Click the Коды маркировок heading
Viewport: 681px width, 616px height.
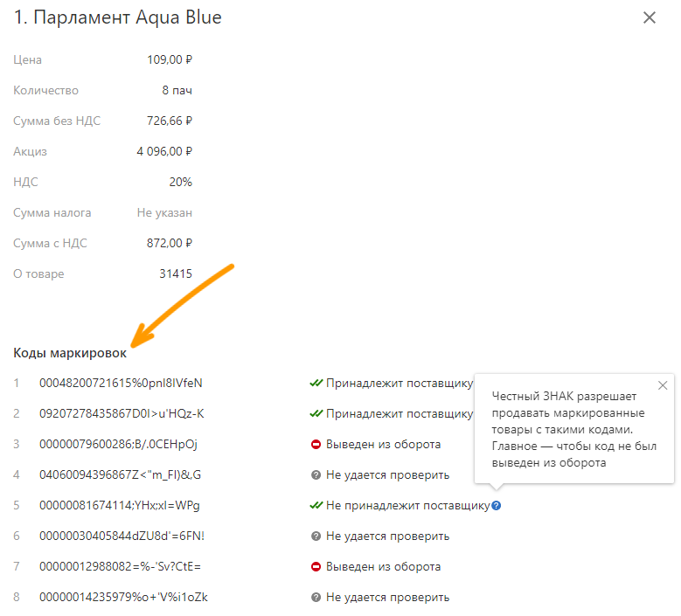click(x=70, y=353)
